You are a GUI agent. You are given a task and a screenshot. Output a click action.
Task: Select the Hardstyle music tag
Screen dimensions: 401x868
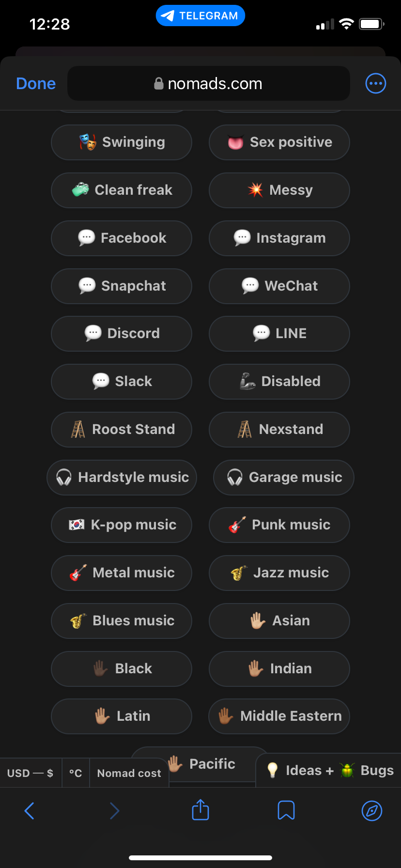click(x=122, y=477)
